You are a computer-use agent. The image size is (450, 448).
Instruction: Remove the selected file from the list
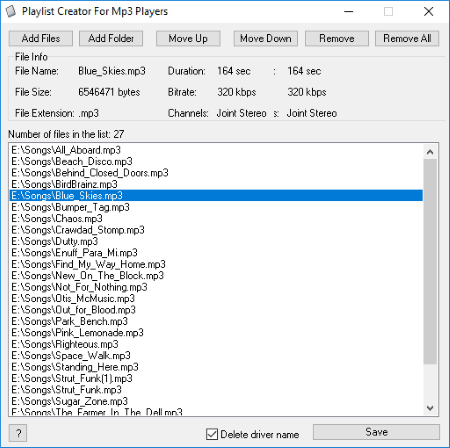337,39
